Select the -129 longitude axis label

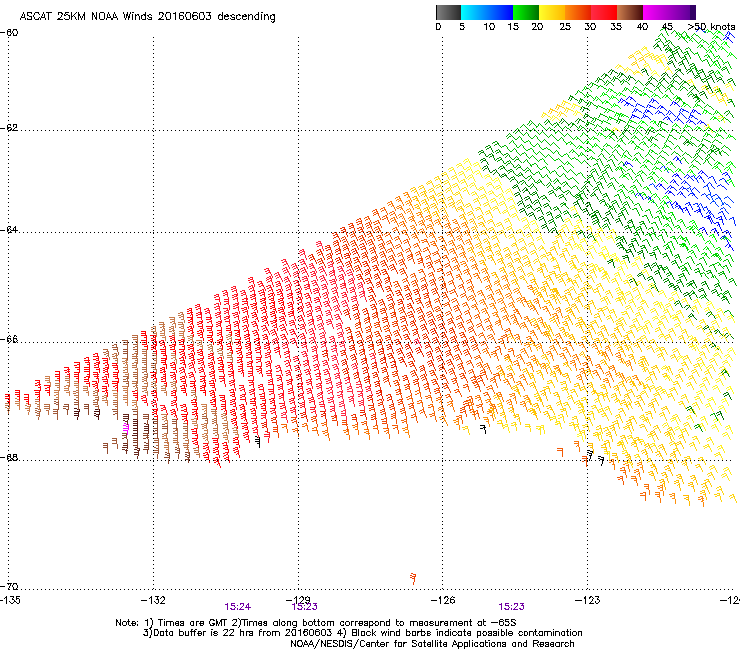click(x=298, y=600)
